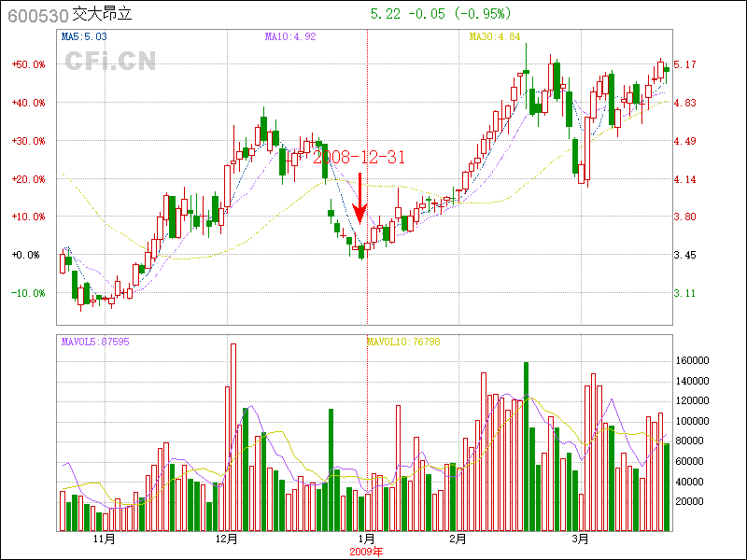
Task: Select the 12月 label on time axis
Action: (x=226, y=539)
